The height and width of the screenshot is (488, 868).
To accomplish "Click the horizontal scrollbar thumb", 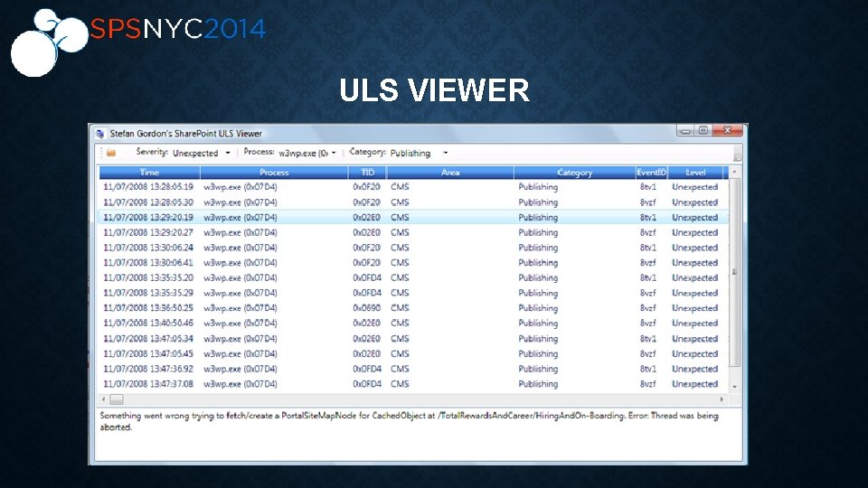I will pyautogui.click(x=117, y=399).
